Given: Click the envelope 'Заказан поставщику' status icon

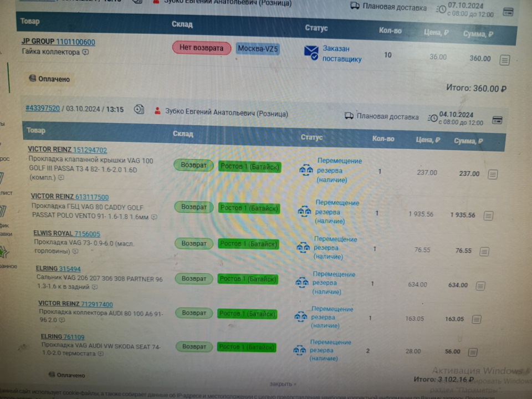Looking at the screenshot, I should coord(311,53).
